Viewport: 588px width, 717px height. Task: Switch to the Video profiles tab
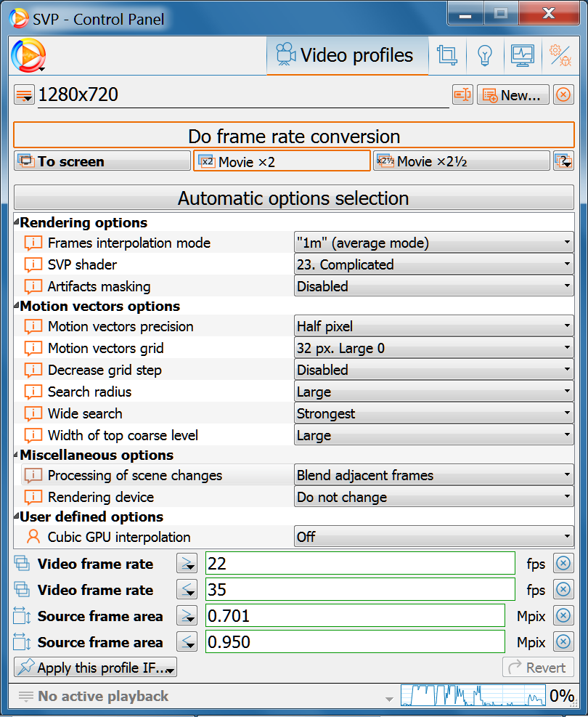click(x=347, y=56)
